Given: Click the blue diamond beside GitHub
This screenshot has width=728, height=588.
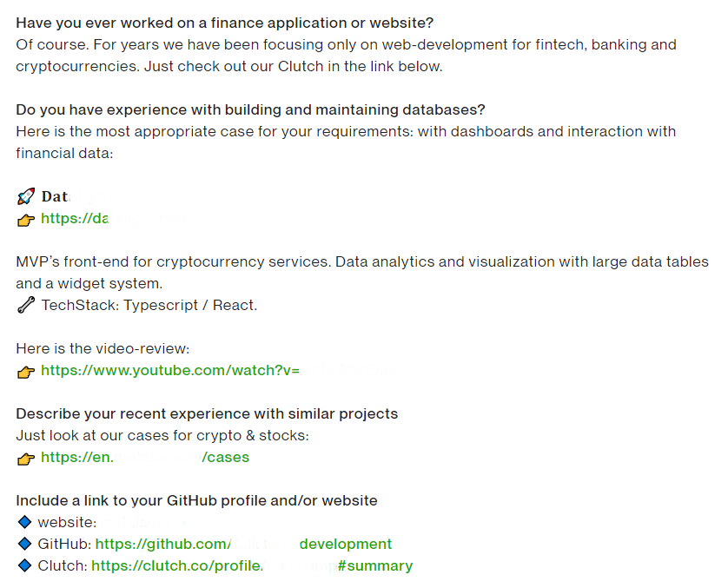Looking at the screenshot, I should (24, 544).
